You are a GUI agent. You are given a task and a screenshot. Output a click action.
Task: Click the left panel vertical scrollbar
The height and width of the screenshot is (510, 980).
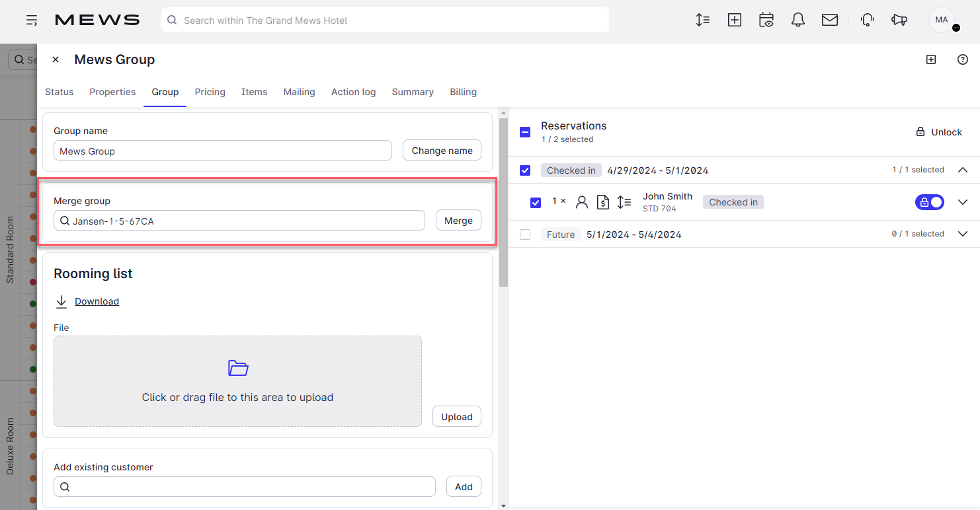click(503, 202)
